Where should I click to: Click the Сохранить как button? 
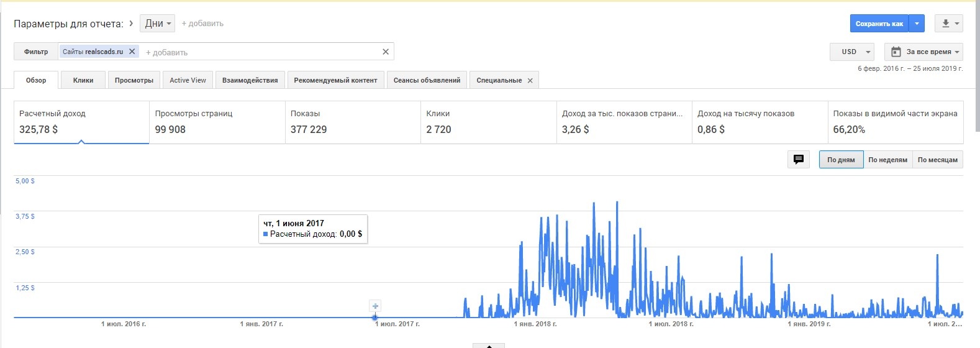point(879,24)
